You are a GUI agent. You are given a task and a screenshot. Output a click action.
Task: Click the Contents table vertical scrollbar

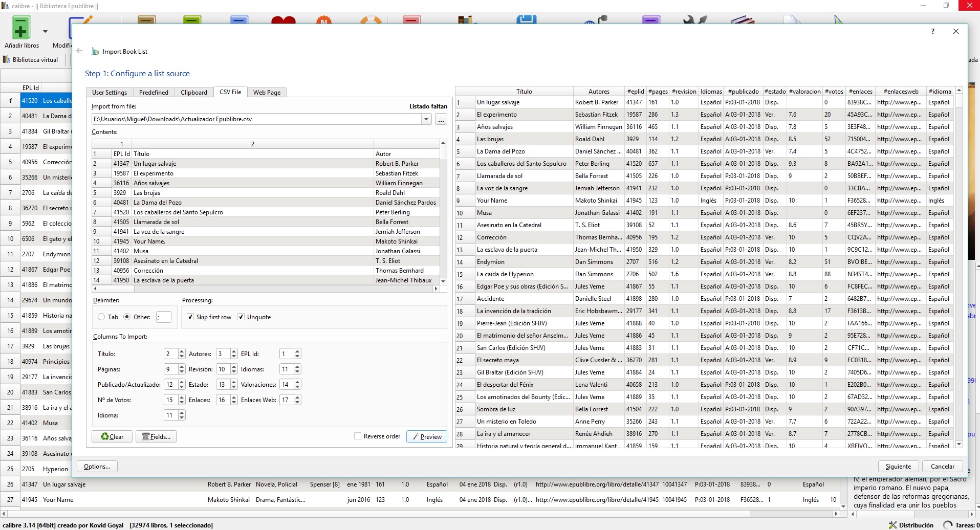tap(443, 212)
